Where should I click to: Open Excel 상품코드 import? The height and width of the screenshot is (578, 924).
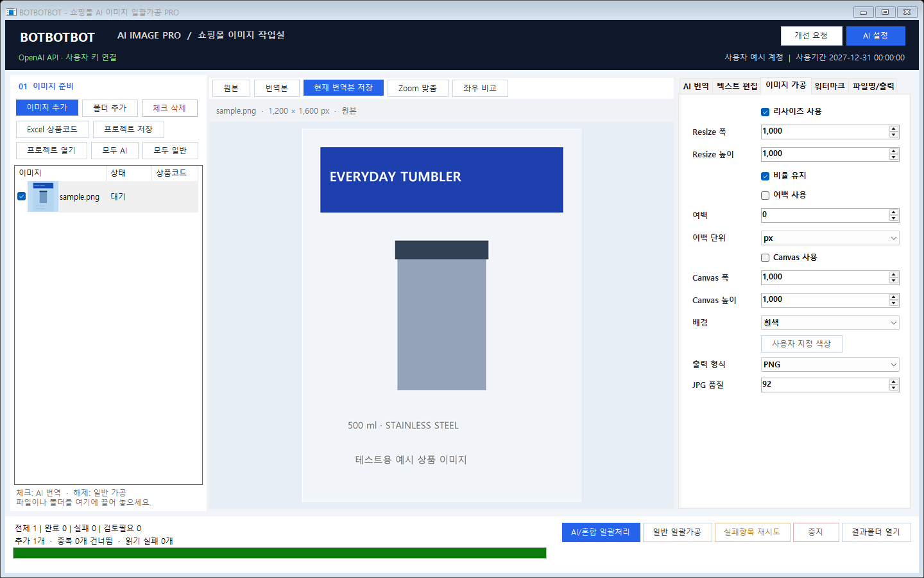point(52,129)
